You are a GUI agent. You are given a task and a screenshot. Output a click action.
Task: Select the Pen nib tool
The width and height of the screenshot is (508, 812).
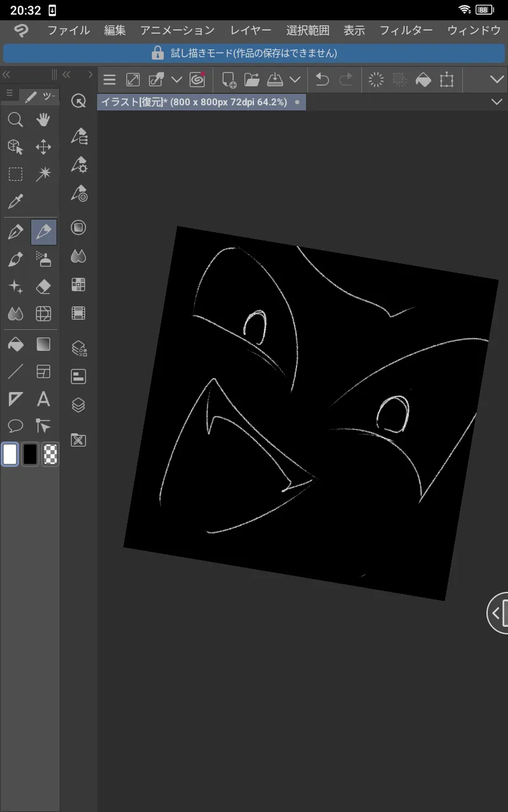coord(15,232)
